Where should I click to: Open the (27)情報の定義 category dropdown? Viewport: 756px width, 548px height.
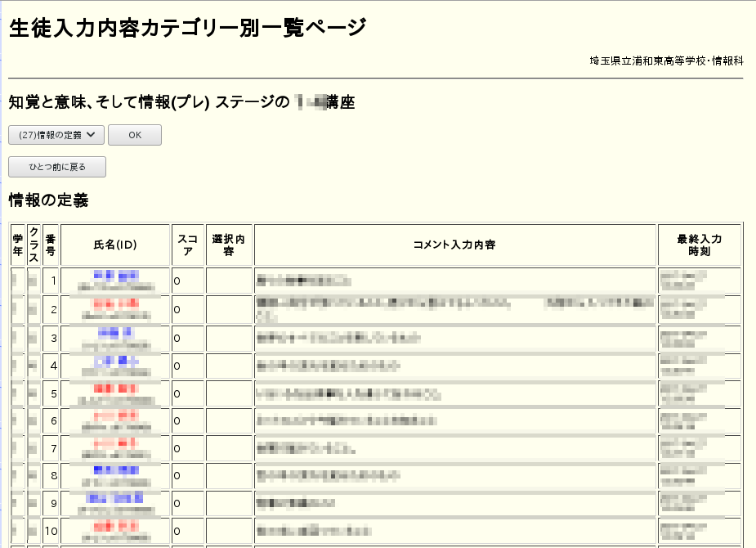56,135
